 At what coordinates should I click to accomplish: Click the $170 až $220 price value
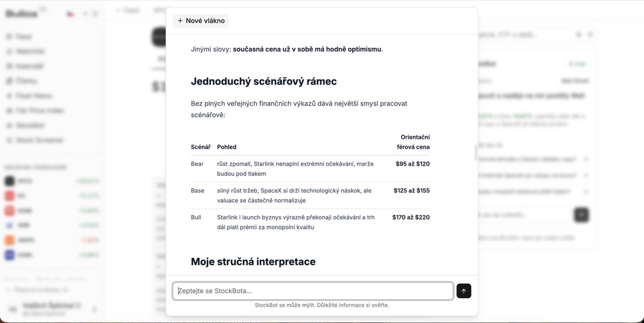(411, 217)
